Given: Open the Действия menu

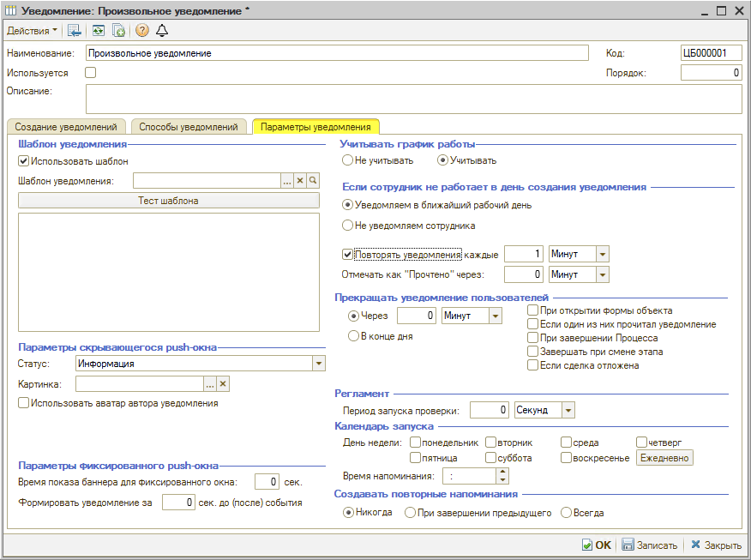Looking at the screenshot, I should (32, 31).
